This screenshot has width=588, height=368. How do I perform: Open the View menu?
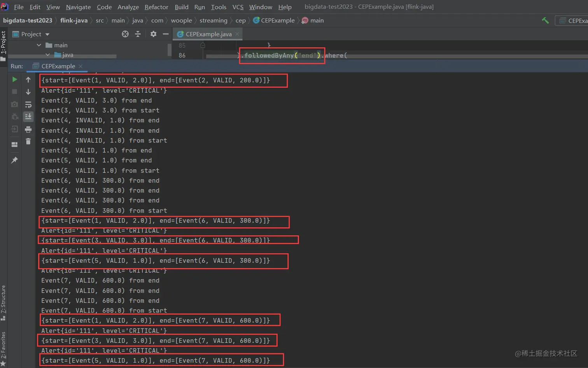[x=53, y=7]
